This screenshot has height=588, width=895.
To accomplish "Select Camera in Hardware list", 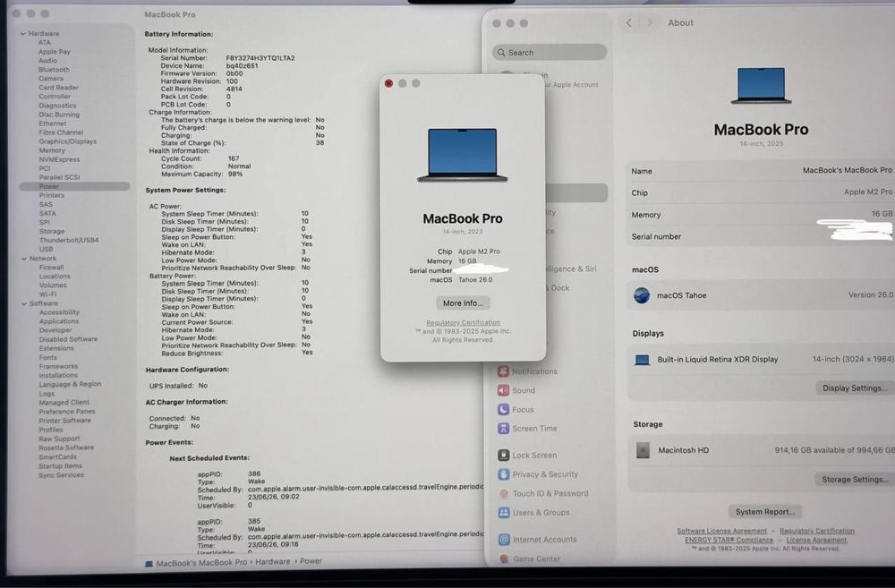I will [x=51, y=79].
